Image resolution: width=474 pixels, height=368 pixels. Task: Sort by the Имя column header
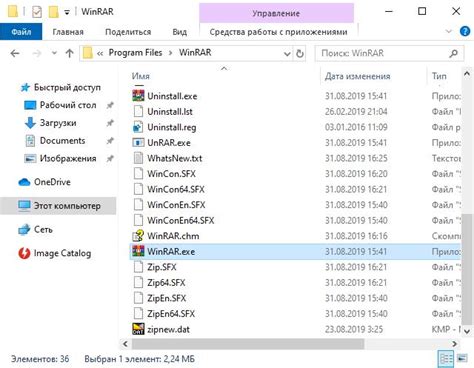pos(140,76)
